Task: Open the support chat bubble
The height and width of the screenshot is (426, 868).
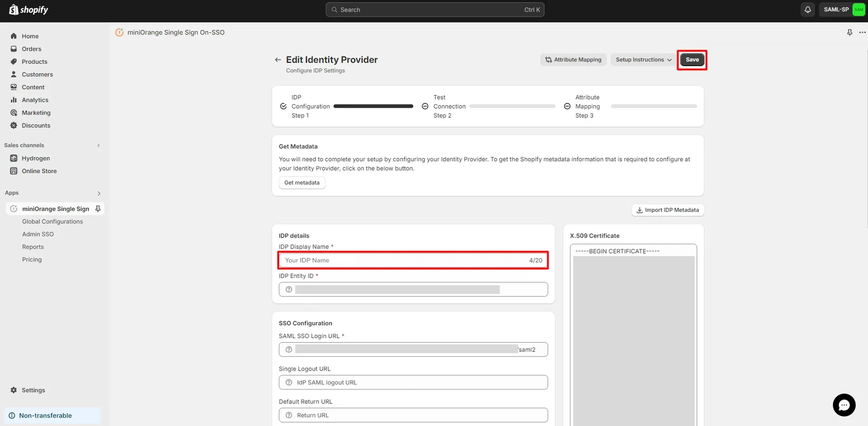Action: coord(843,405)
